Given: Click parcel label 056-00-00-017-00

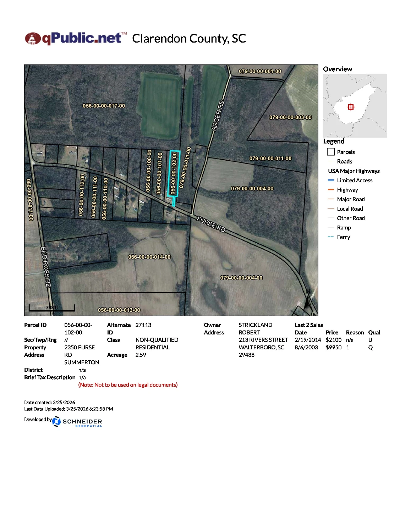Looking at the screenshot, I should pyautogui.click(x=104, y=106).
